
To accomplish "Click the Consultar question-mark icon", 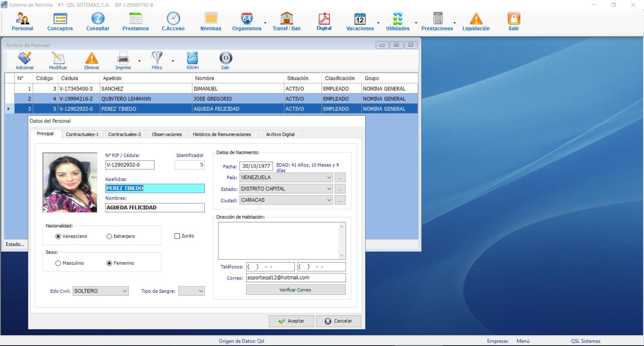I will pyautogui.click(x=98, y=22).
